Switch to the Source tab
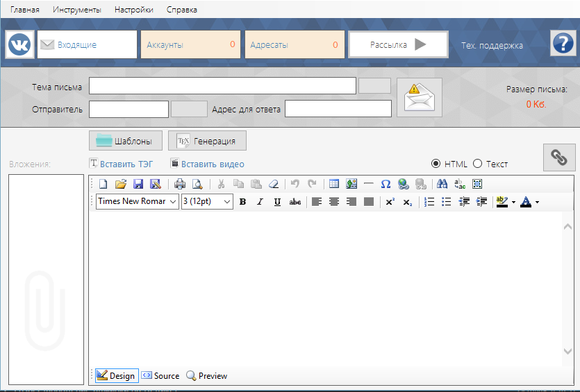The image size is (580, 392). click(x=160, y=375)
